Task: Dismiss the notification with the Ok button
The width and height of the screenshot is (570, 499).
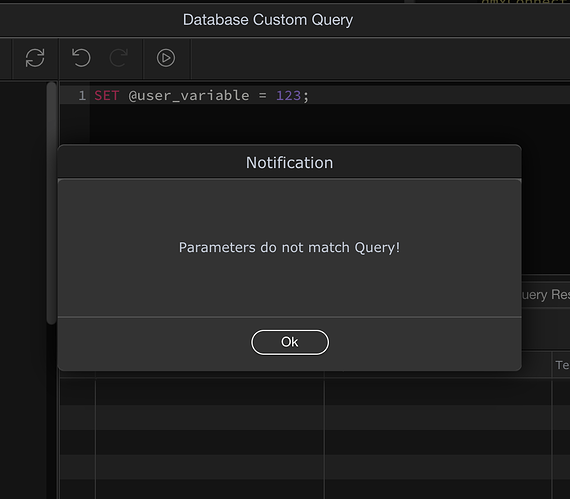Action: [x=290, y=342]
